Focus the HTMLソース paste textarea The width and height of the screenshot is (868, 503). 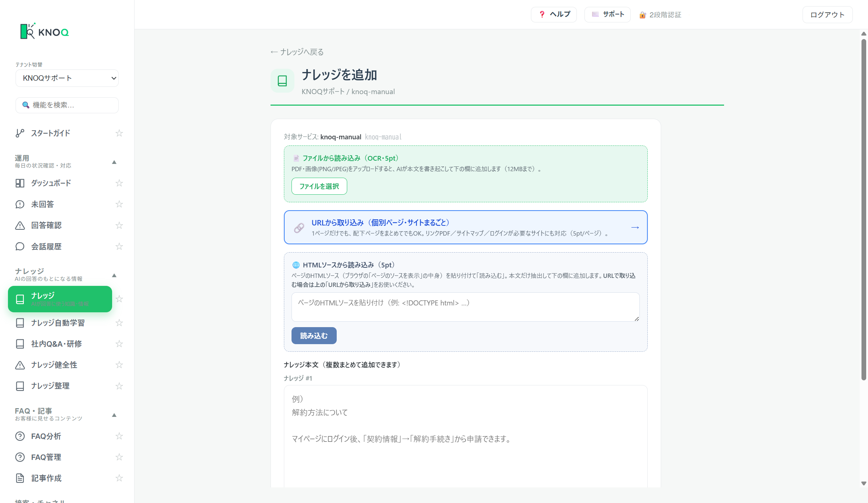465,307
